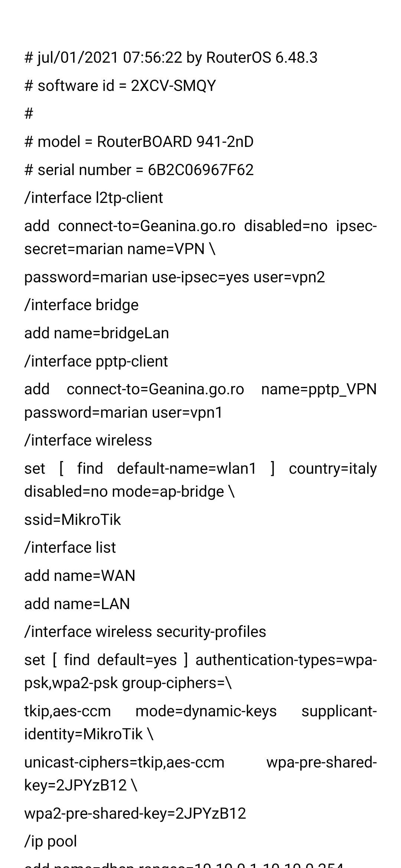Click the model RouterBOARD 941-2nD line
Image resolution: width=401 pixels, height=868 pixels.
click(x=139, y=142)
